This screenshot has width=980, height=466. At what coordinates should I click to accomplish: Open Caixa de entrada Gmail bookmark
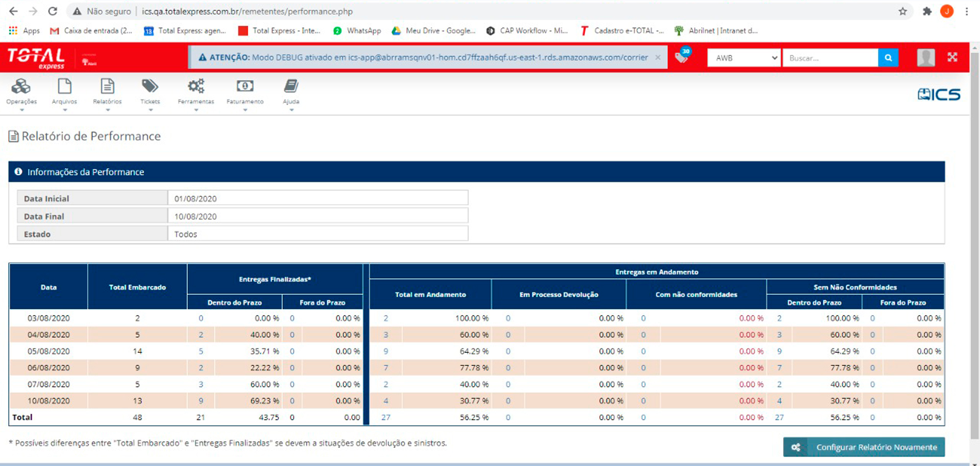tap(91, 30)
